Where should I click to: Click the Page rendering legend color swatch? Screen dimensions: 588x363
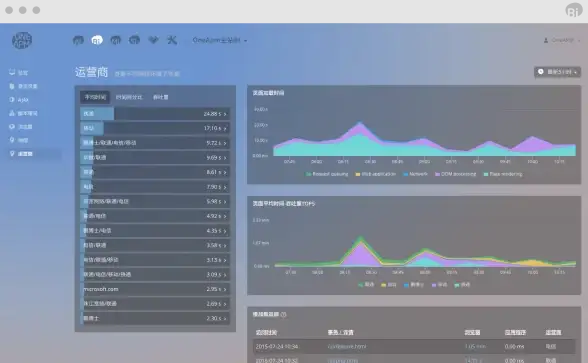click(486, 174)
